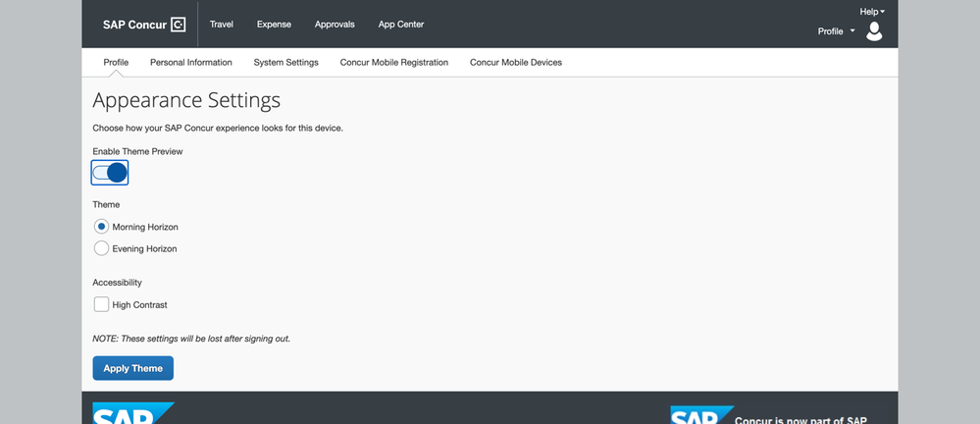The height and width of the screenshot is (424, 980).
Task: Click the Apply Theme button
Action: click(x=133, y=368)
